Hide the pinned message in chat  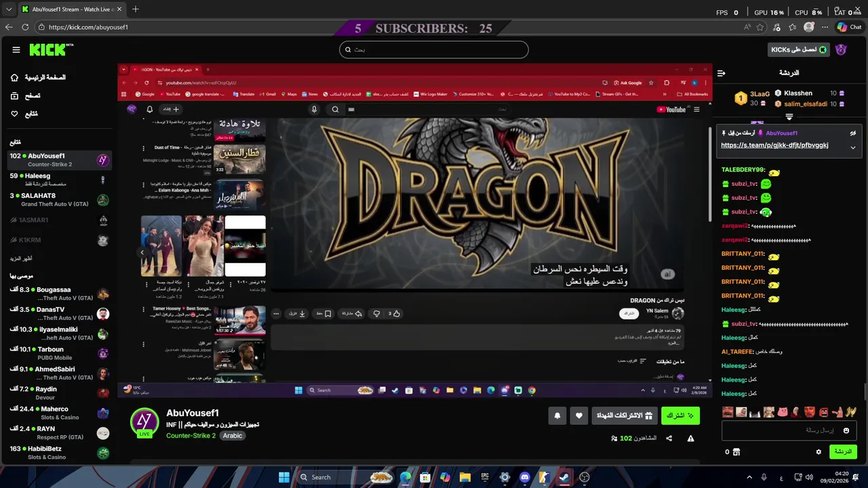pos(853,134)
